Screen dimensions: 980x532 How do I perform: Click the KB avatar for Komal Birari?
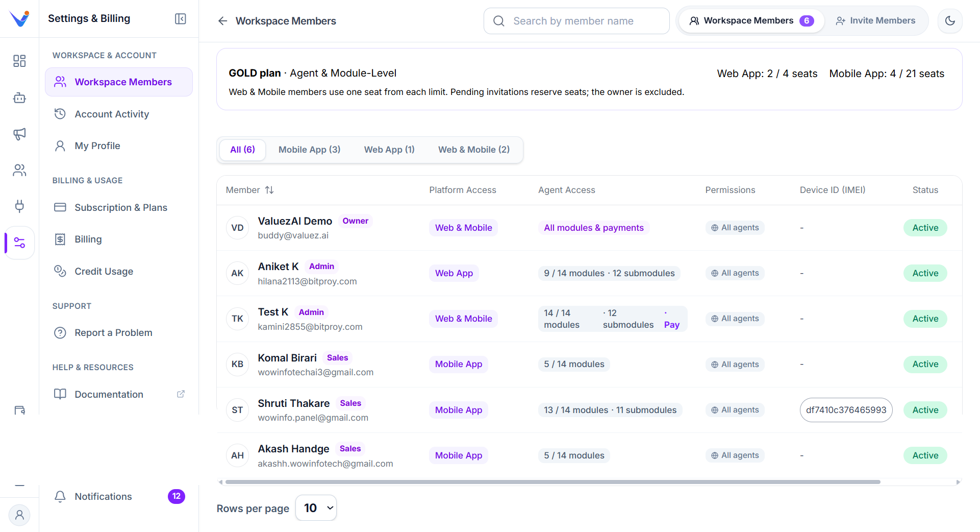237,364
